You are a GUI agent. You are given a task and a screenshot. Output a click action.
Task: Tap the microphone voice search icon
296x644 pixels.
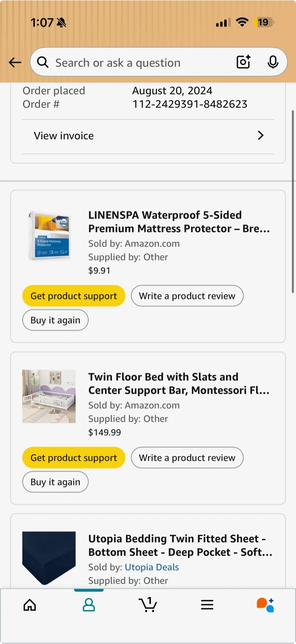coord(273,62)
